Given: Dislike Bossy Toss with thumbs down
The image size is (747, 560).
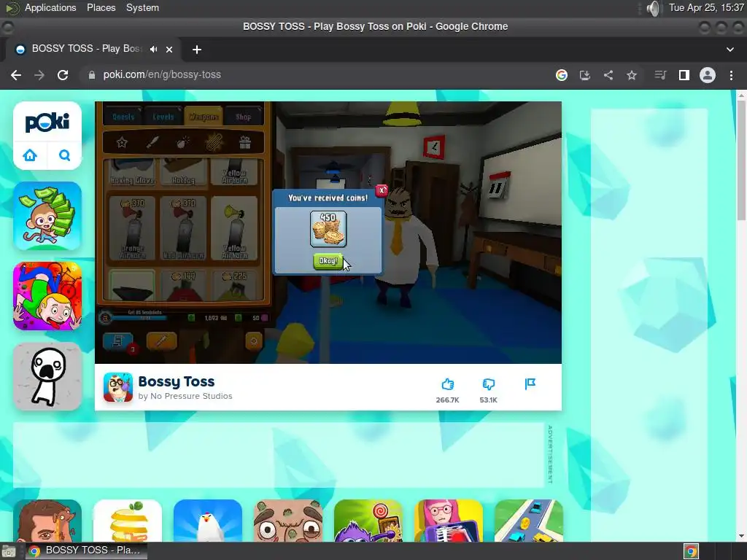Looking at the screenshot, I should point(488,385).
